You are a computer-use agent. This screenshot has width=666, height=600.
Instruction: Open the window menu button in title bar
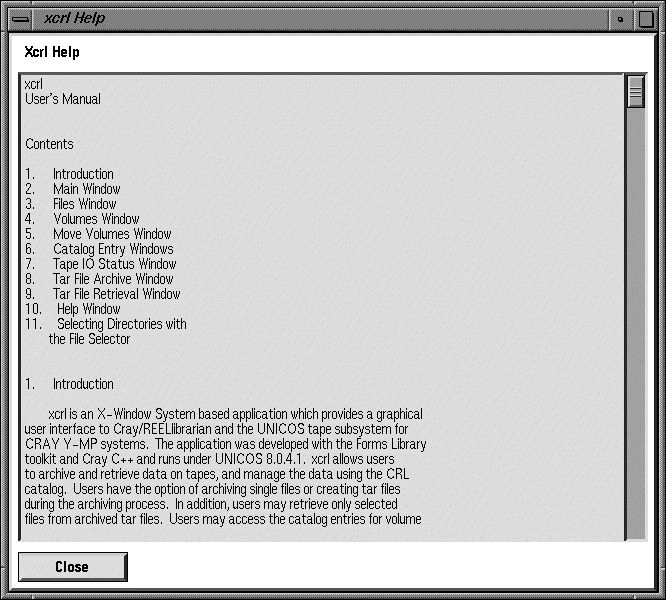(20, 19)
